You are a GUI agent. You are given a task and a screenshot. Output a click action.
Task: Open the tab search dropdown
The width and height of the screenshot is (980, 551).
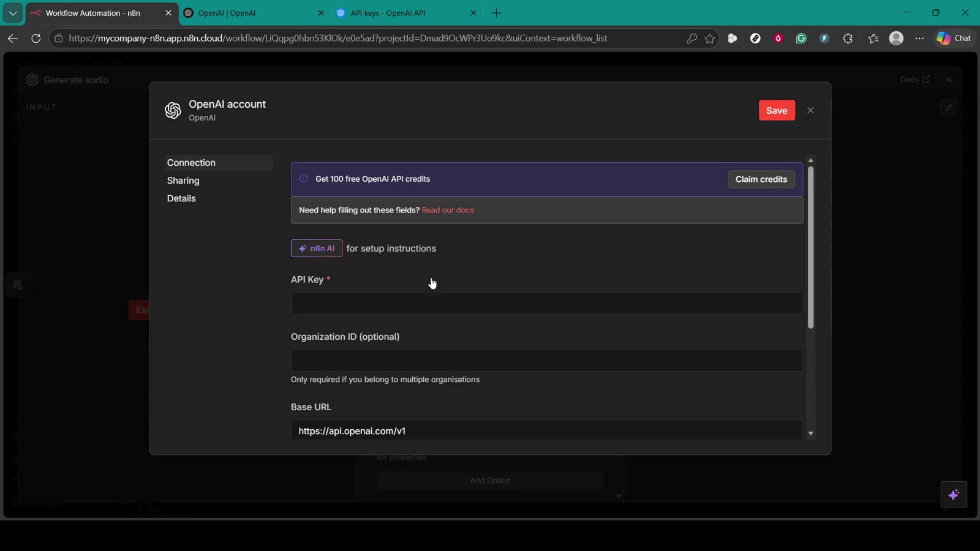(x=12, y=13)
